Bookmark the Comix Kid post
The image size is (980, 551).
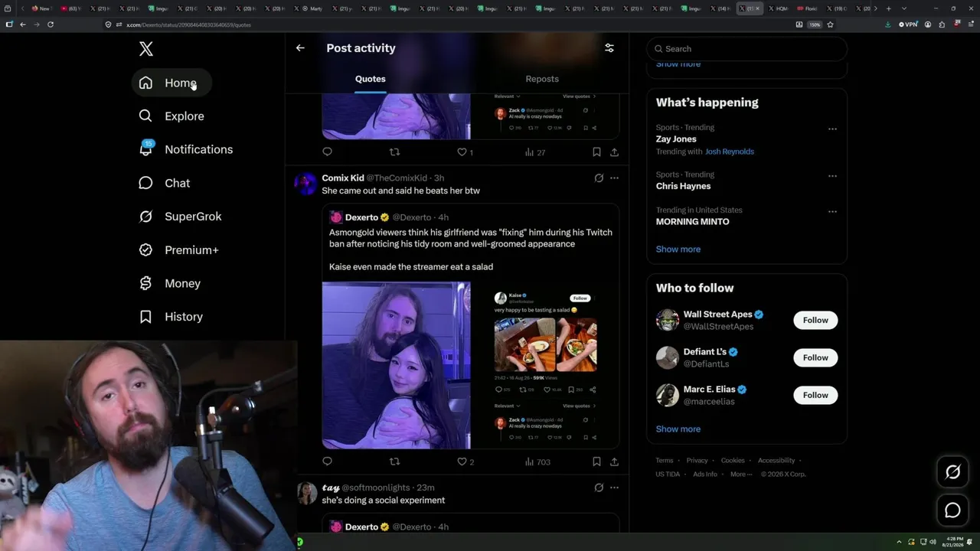coord(596,461)
